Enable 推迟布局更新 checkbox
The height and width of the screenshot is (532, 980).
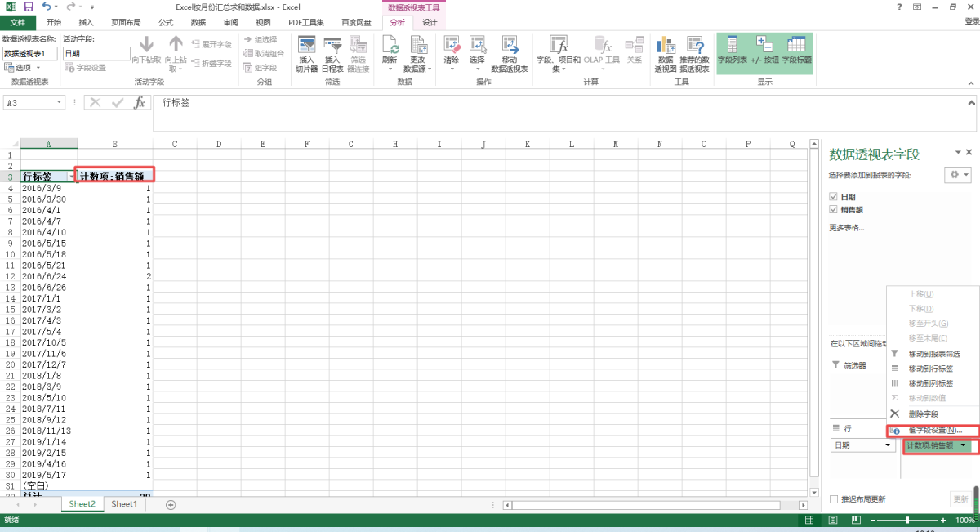(x=834, y=499)
